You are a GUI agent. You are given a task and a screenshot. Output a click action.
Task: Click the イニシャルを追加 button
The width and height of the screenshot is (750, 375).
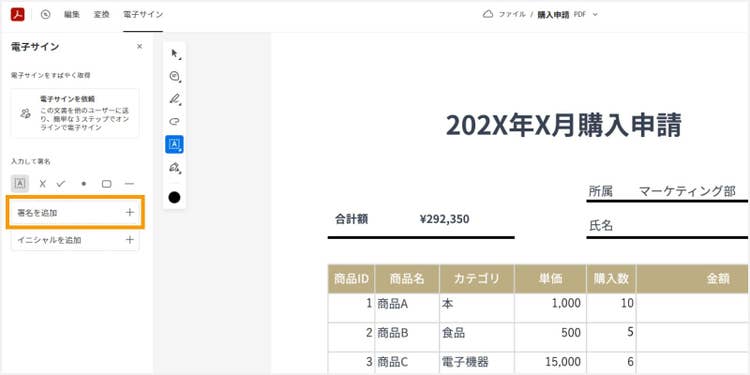(x=75, y=240)
